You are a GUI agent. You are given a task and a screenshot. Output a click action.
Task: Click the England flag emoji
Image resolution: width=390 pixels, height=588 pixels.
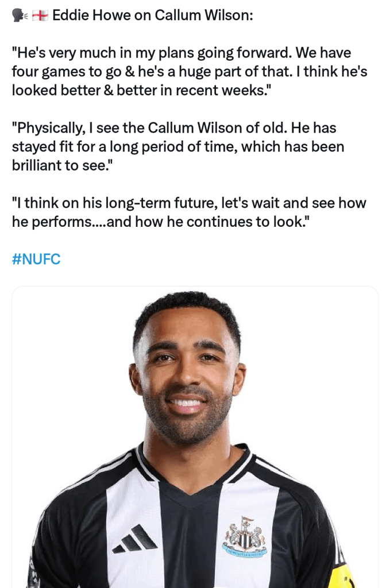pos(40,16)
